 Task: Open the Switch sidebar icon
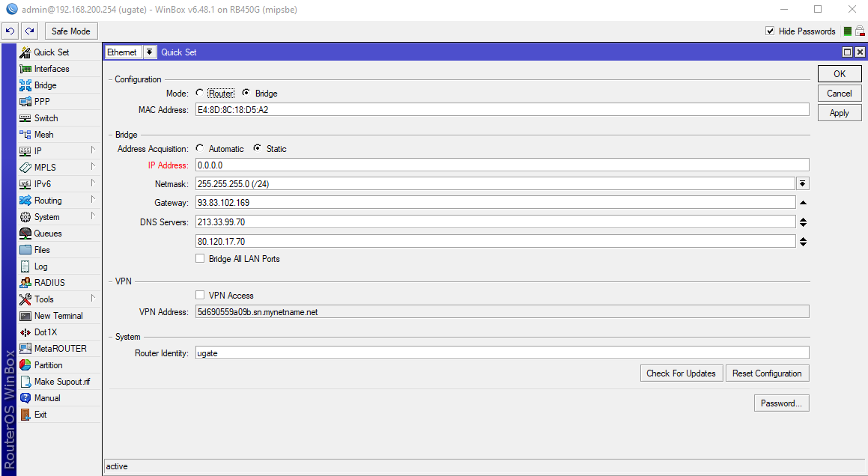point(25,118)
